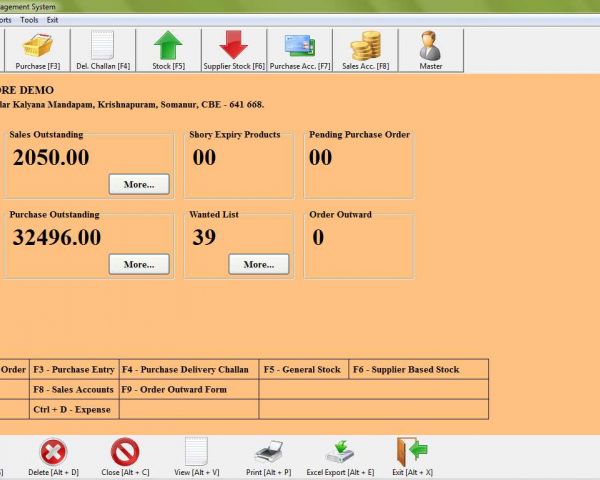Click More under Wanted List

pos(259,264)
